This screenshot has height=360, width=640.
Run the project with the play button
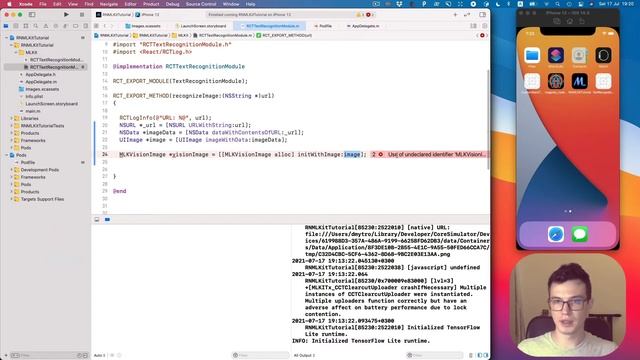click(66, 14)
